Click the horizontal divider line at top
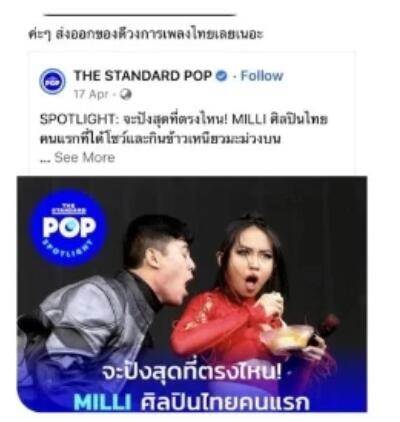Viewport: 400px width, 422px height. pyautogui.click(x=140, y=15)
